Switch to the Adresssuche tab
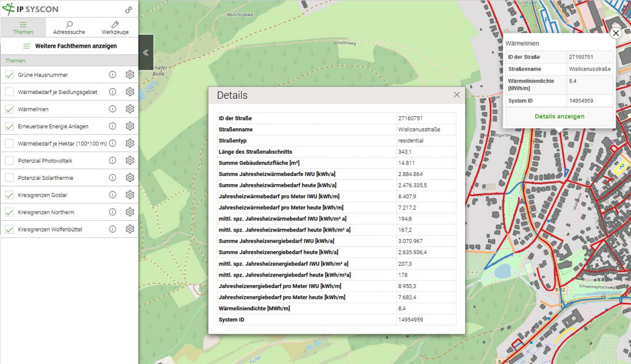 pyautogui.click(x=69, y=28)
